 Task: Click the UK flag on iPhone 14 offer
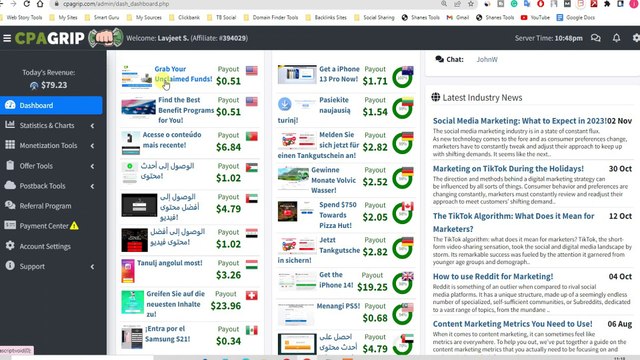pos(407,276)
